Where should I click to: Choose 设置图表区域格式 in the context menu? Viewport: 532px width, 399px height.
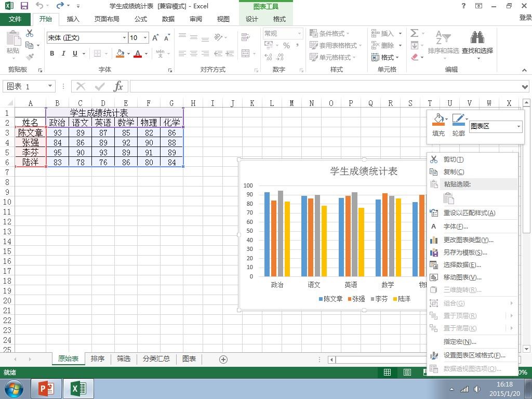pos(473,355)
